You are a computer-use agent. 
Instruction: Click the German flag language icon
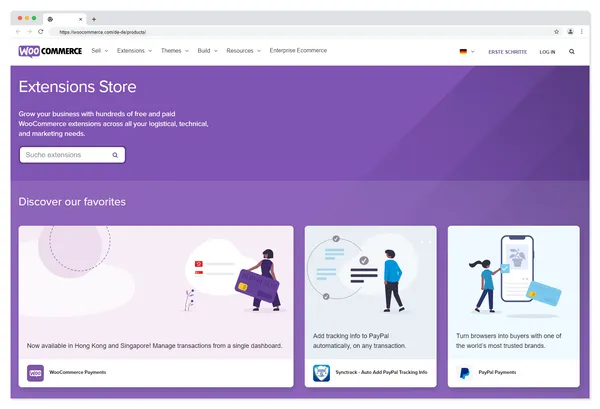463,52
